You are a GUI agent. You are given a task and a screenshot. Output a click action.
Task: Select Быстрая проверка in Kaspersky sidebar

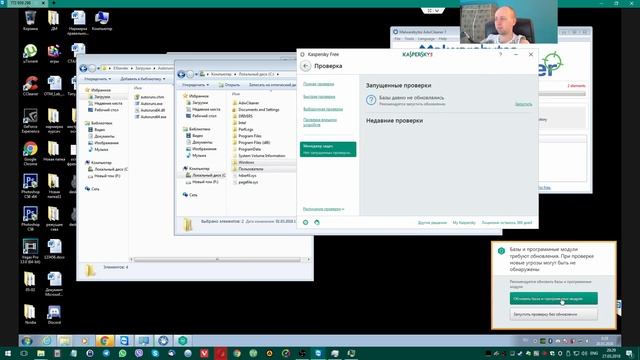tap(319, 97)
